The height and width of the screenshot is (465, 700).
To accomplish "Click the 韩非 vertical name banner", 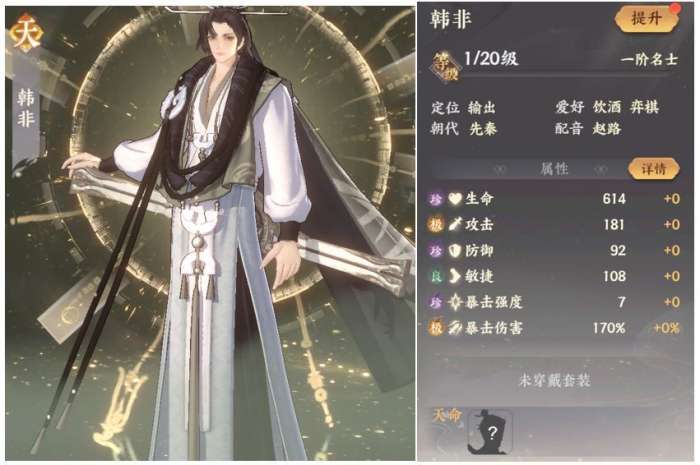I will tap(26, 107).
